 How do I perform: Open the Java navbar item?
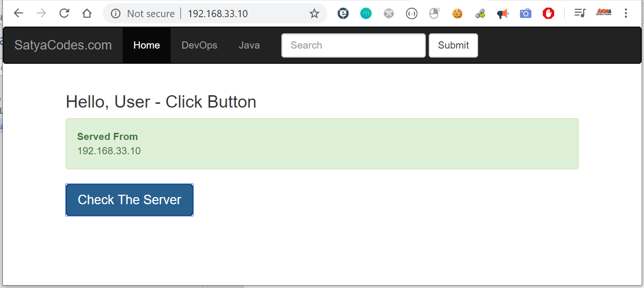[249, 45]
